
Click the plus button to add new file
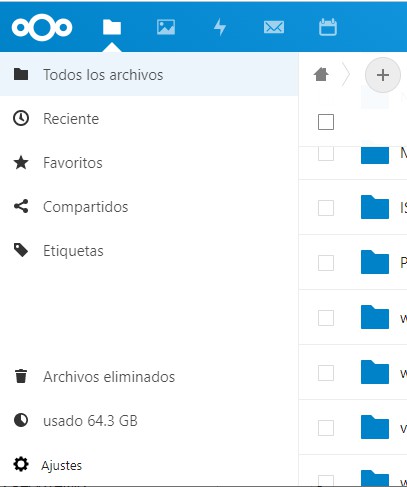pos(383,75)
